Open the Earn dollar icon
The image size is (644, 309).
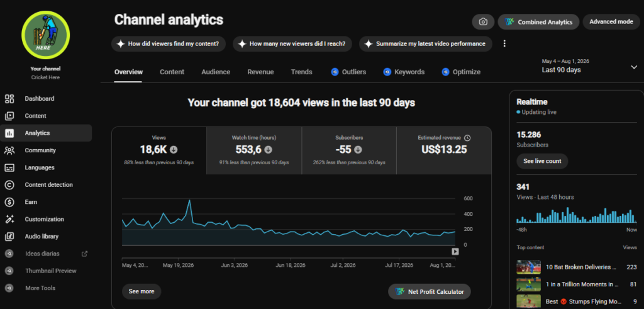[9, 202]
